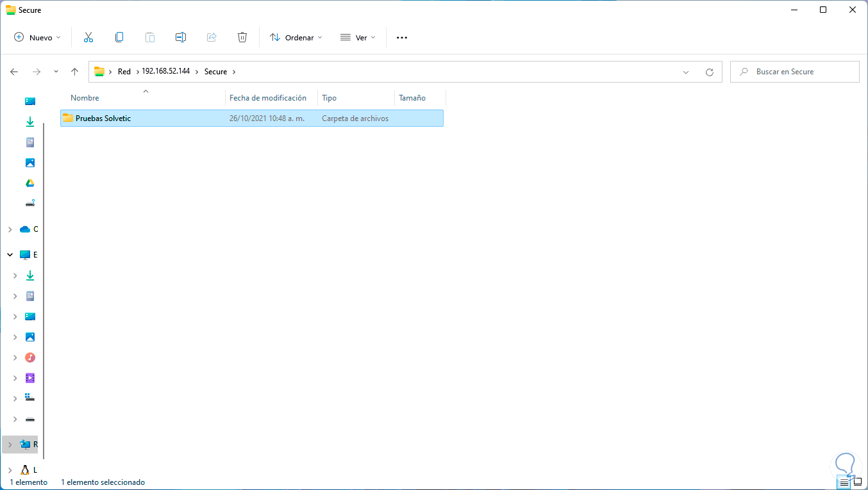Screen dimensions: 868x490
Task: Open pinned Documents icon below the pinned Downloads
Action: click(x=29, y=142)
